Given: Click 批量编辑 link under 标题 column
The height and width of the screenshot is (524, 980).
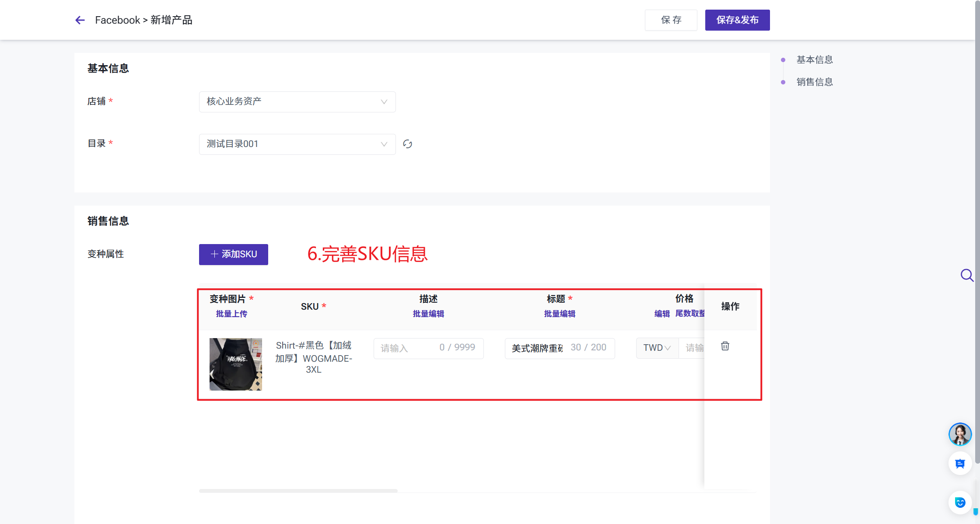Looking at the screenshot, I should 560,314.
